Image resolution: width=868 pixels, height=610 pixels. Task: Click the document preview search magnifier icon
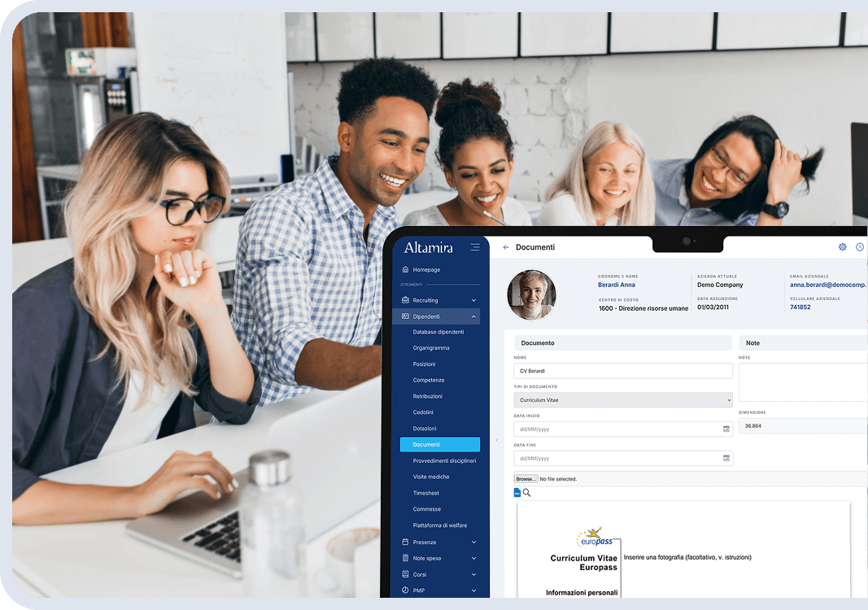tap(526, 492)
